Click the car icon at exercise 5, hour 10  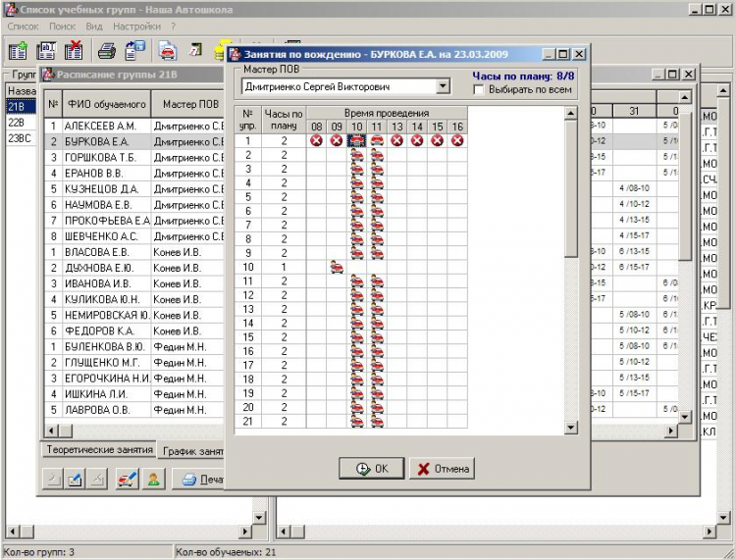click(357, 197)
